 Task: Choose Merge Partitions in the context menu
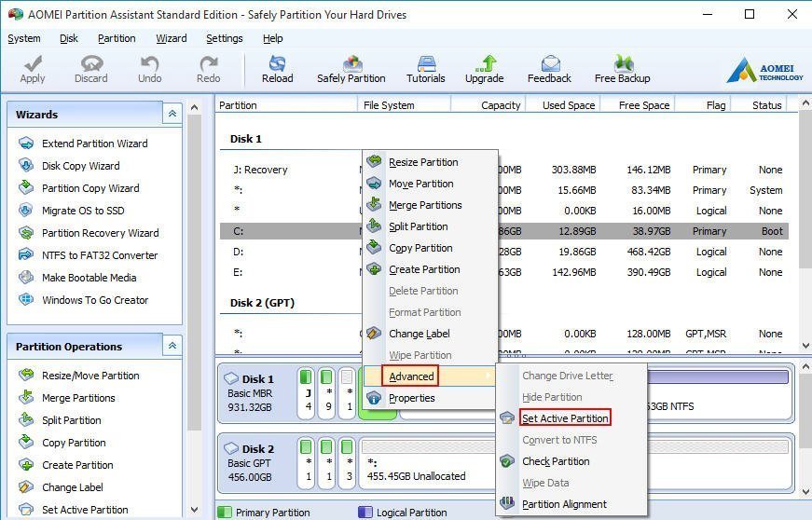(x=430, y=205)
